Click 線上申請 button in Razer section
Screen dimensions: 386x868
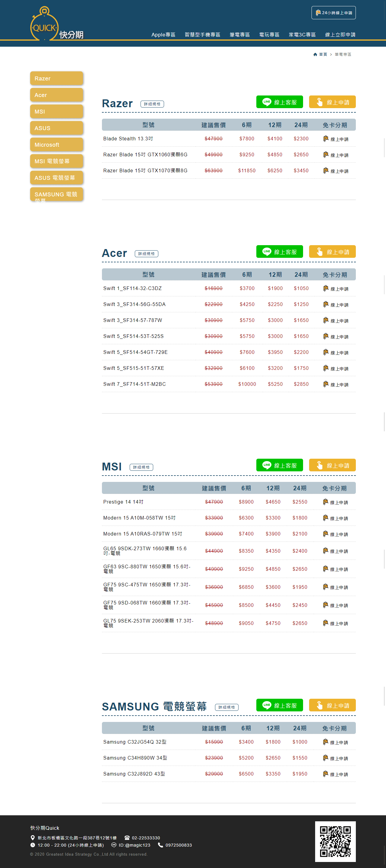pos(332,102)
